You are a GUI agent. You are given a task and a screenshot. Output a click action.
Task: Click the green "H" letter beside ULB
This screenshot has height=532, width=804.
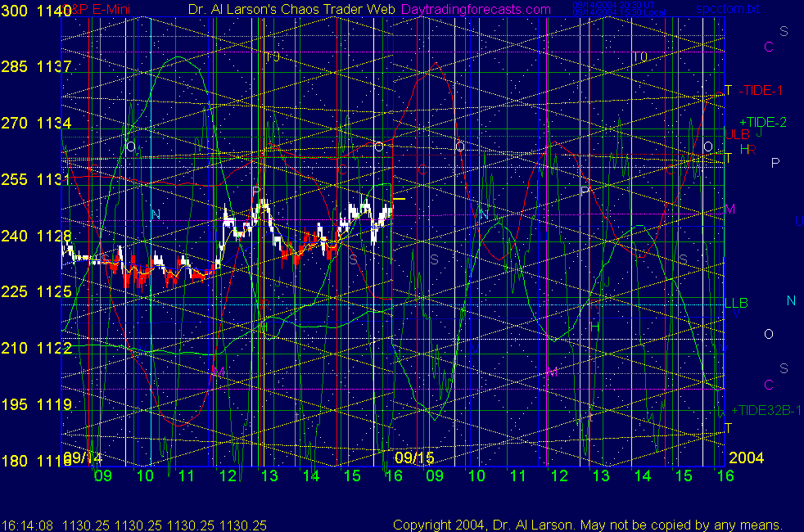point(744,149)
